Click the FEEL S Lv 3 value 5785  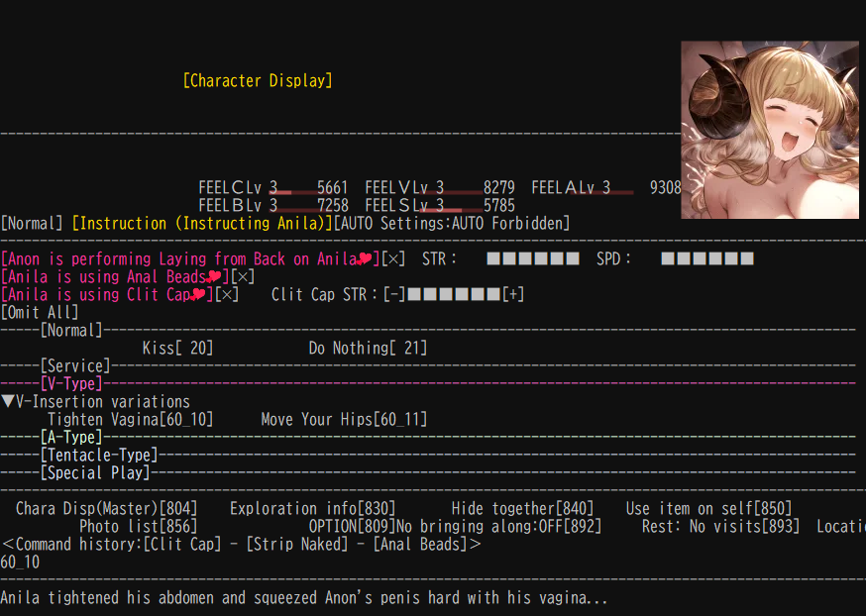(x=499, y=205)
